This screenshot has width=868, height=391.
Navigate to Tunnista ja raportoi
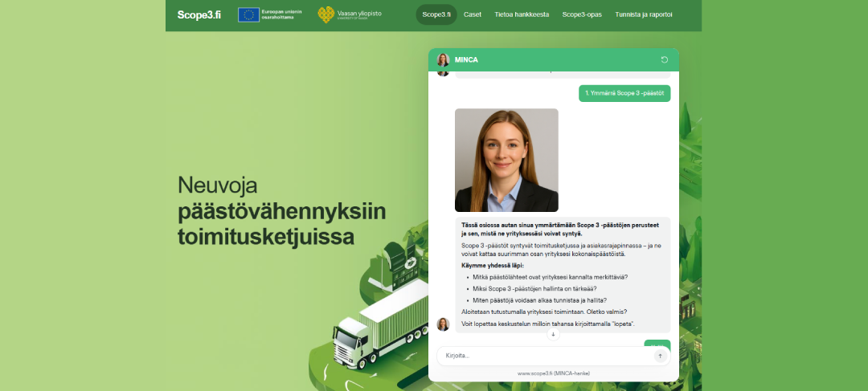pyautogui.click(x=643, y=14)
